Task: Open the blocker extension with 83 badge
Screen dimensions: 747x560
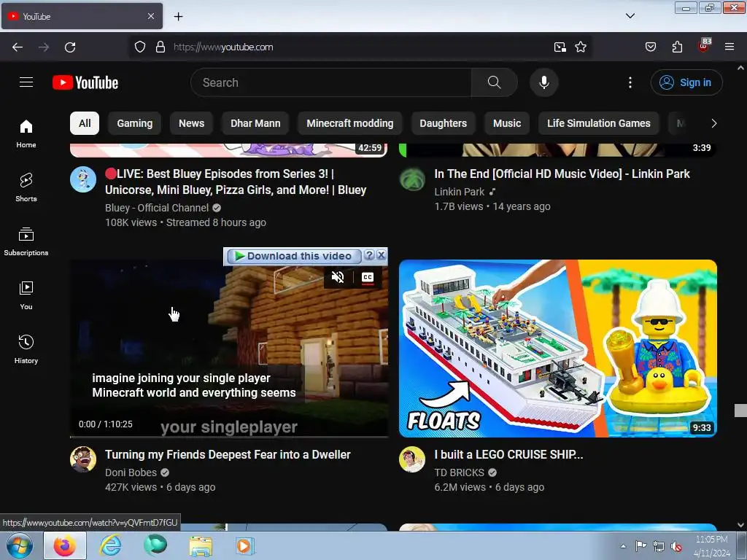Action: pyautogui.click(x=704, y=46)
